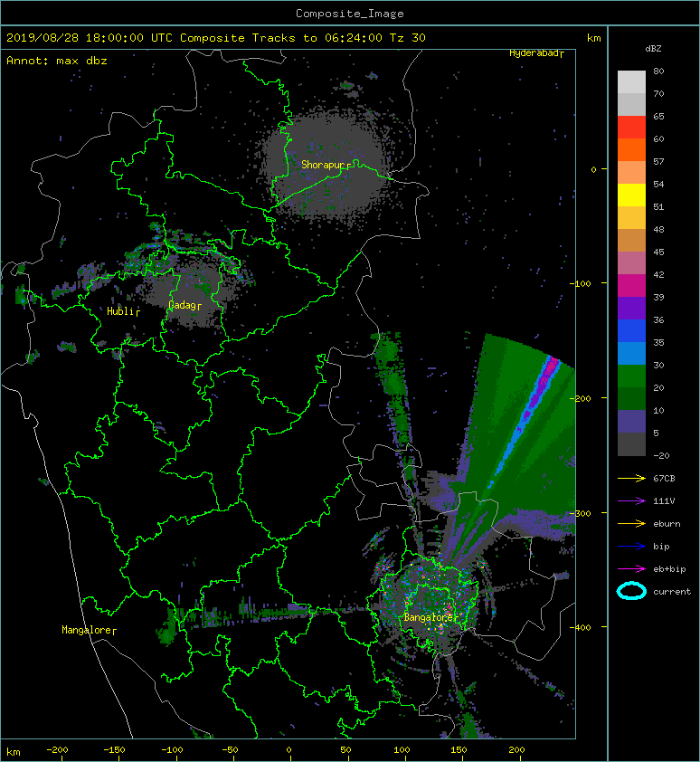Click the 80 value on the dBZ scale
Viewport: 700px width, 762px height.
click(x=658, y=71)
